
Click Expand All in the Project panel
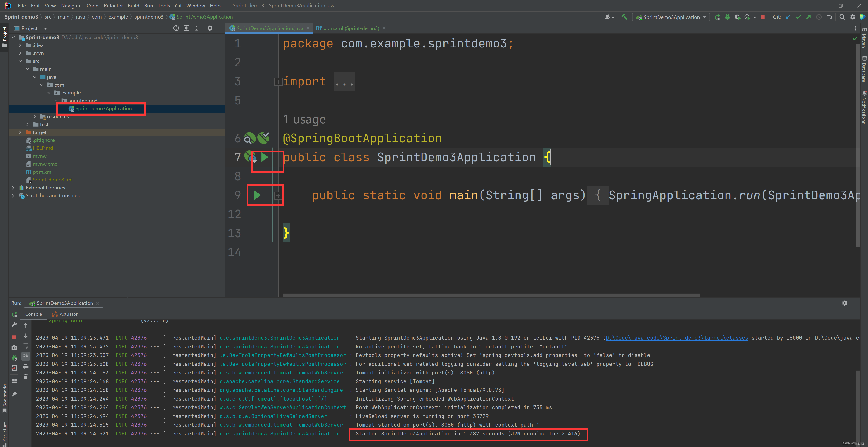tap(186, 28)
